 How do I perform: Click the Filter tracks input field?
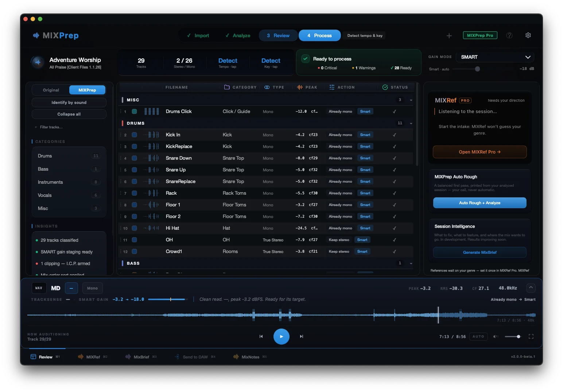tap(69, 127)
